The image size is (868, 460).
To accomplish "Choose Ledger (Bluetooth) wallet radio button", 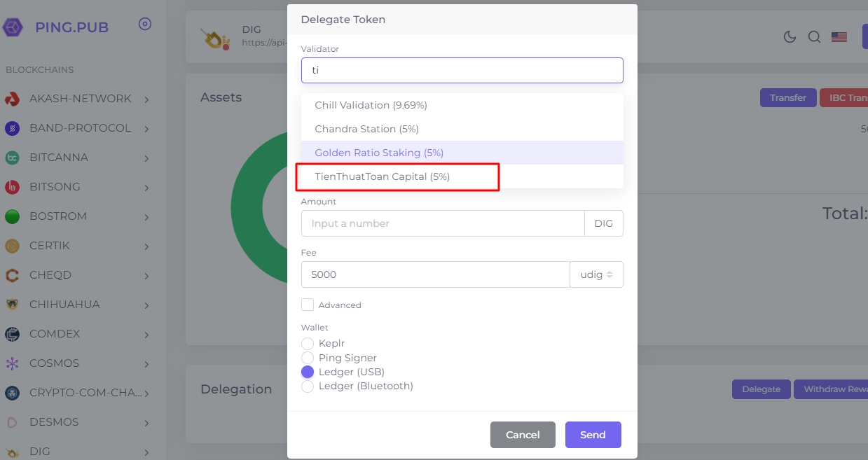I will coord(308,386).
